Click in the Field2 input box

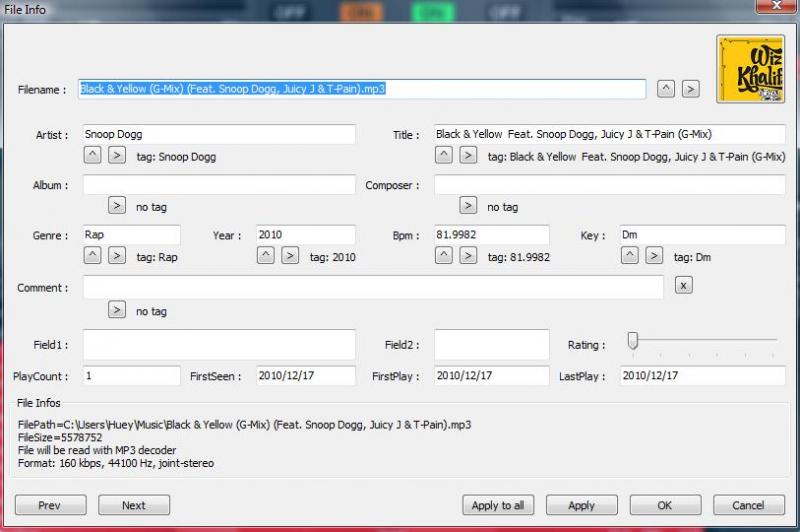coord(492,345)
